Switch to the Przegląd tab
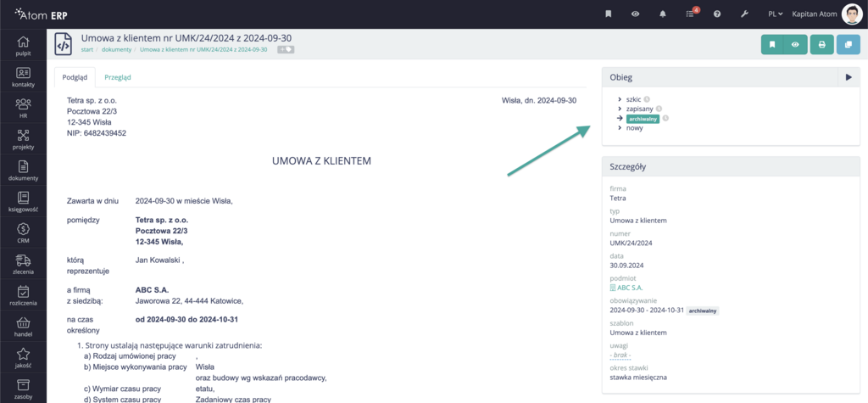 (x=117, y=77)
